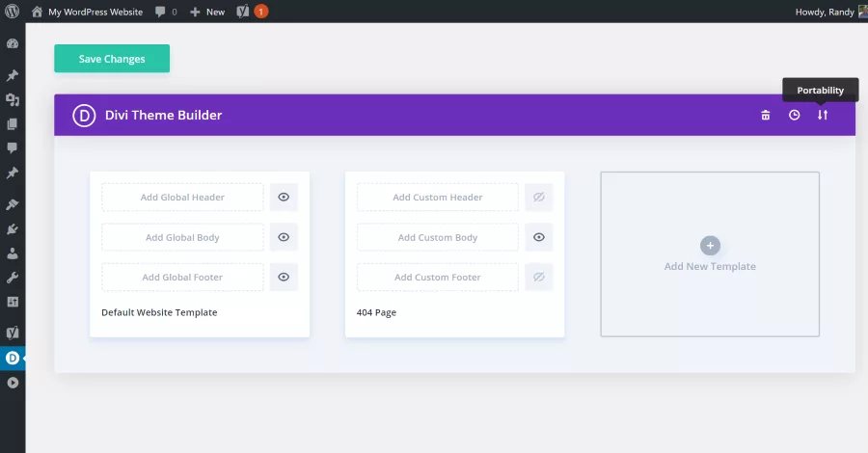Click Add Custom Body slot
Screen dimensions: 868x453
[x=438, y=237]
